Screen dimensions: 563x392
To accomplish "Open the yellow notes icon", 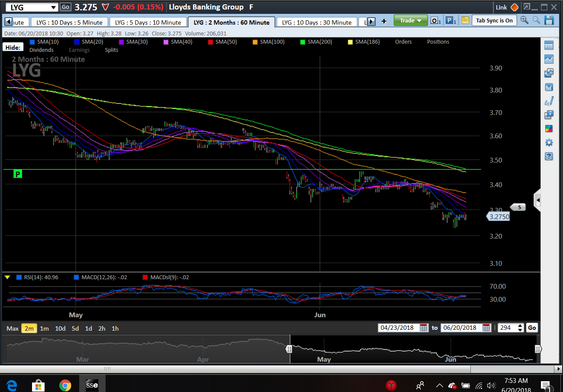I will (x=465, y=21).
